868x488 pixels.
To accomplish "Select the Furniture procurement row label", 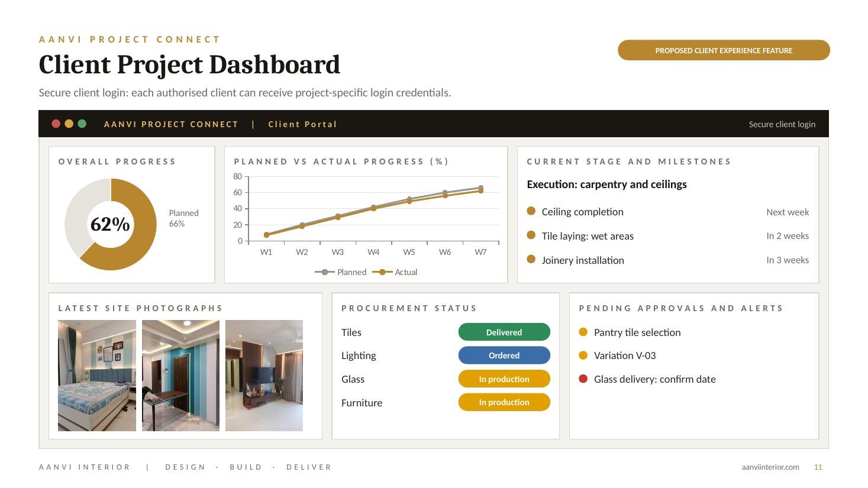I will click(362, 403).
